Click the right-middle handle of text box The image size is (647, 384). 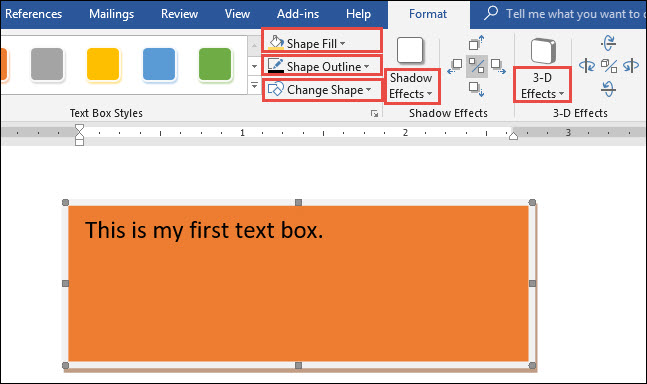tap(532, 284)
